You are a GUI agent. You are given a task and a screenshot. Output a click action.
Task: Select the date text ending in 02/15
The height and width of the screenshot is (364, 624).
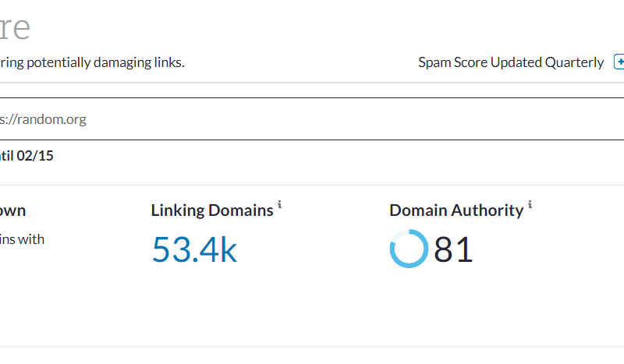click(27, 156)
